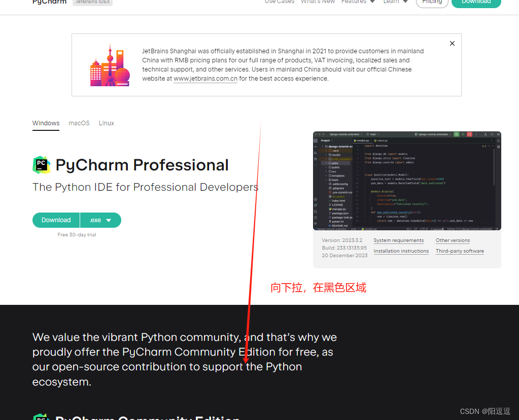Open Installation instructions link
519x420 pixels.
401,251
